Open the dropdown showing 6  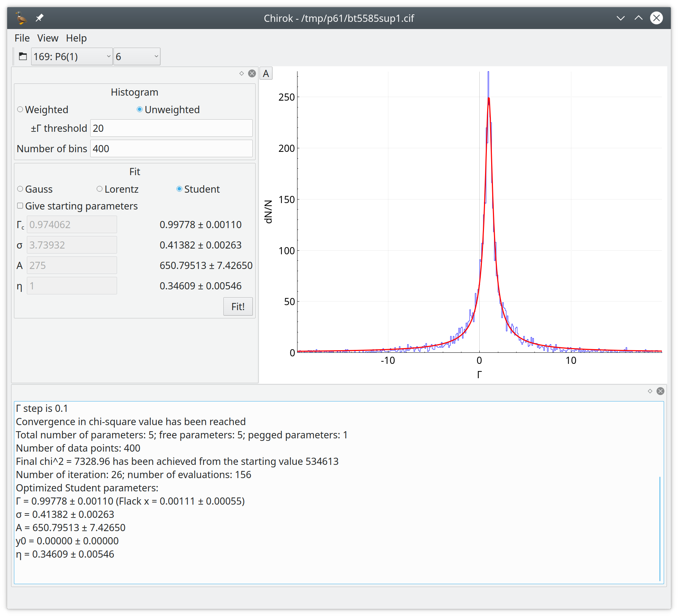point(137,57)
